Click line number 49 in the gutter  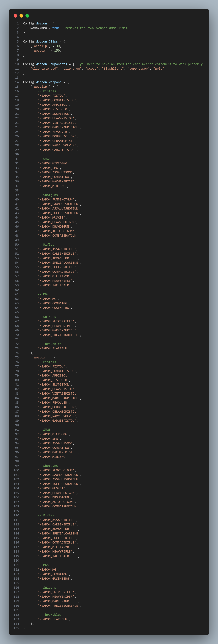point(17,240)
